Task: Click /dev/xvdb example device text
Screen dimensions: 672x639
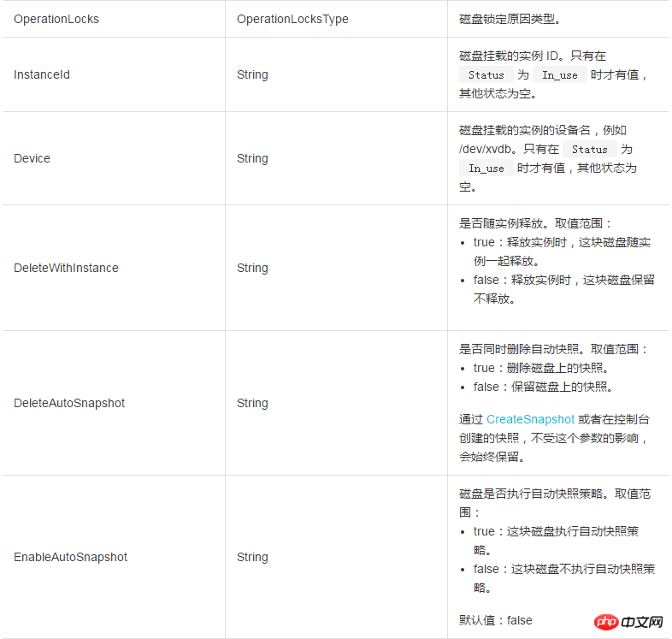Action: (486, 149)
